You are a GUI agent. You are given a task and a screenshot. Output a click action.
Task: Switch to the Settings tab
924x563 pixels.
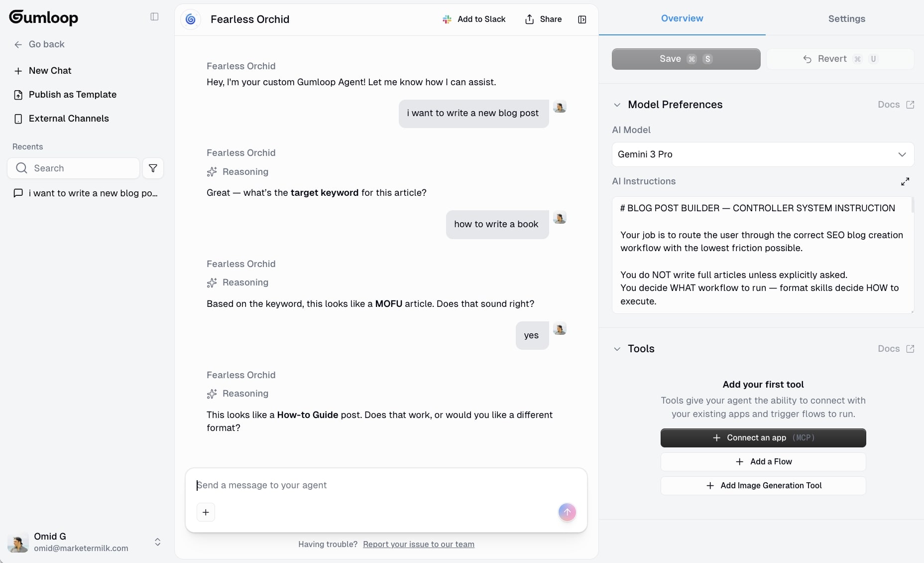pos(847,18)
